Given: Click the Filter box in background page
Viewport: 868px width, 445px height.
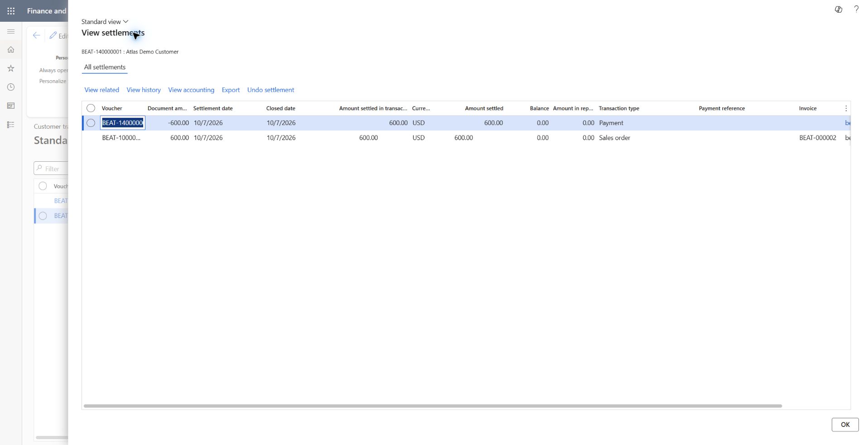Looking at the screenshot, I should [51, 169].
